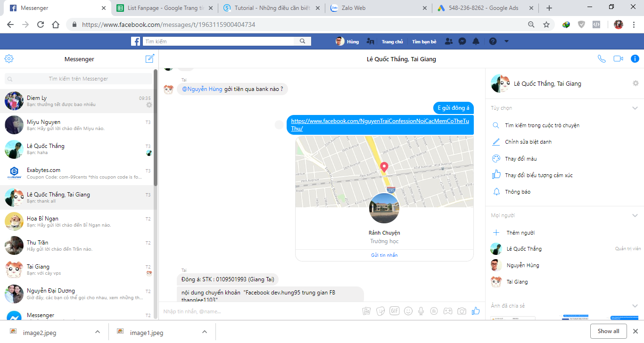Click the Chrome zoom magnifier icon
The height and width of the screenshot is (343, 644).
pyautogui.click(x=531, y=24)
